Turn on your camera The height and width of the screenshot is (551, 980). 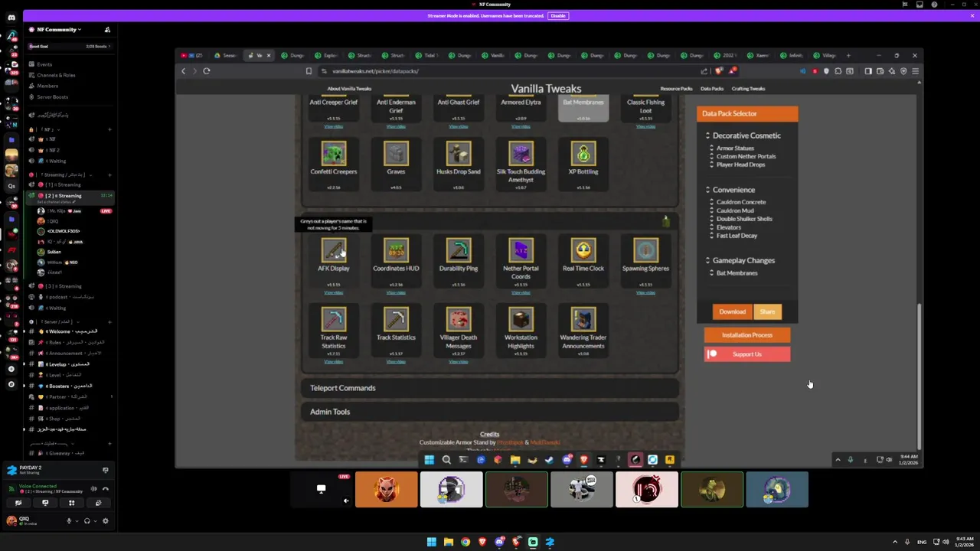pyautogui.click(x=18, y=503)
